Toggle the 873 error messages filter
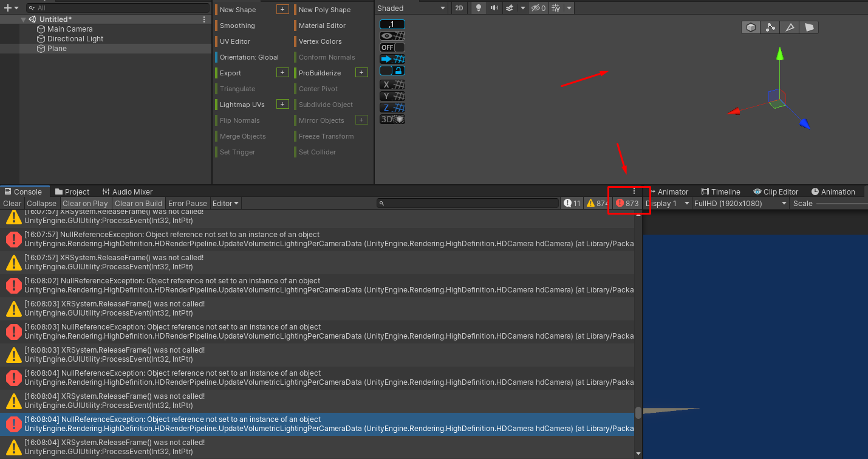Screen dimensions: 868x459 [627, 203]
